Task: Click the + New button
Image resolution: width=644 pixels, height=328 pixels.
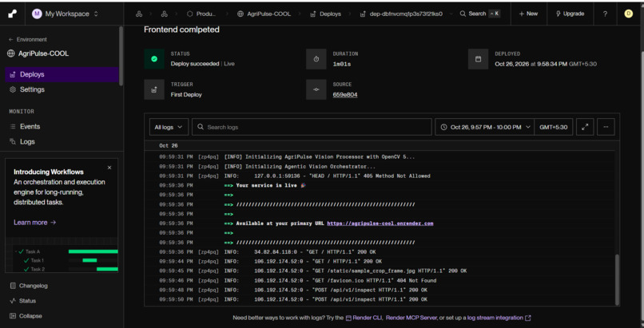Action: click(528, 14)
